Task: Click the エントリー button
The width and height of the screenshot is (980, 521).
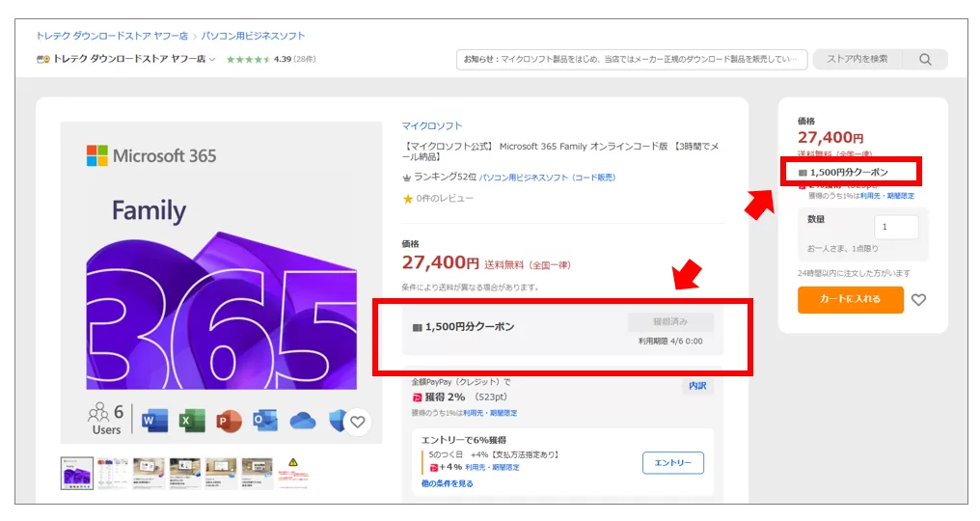Action: point(672,463)
